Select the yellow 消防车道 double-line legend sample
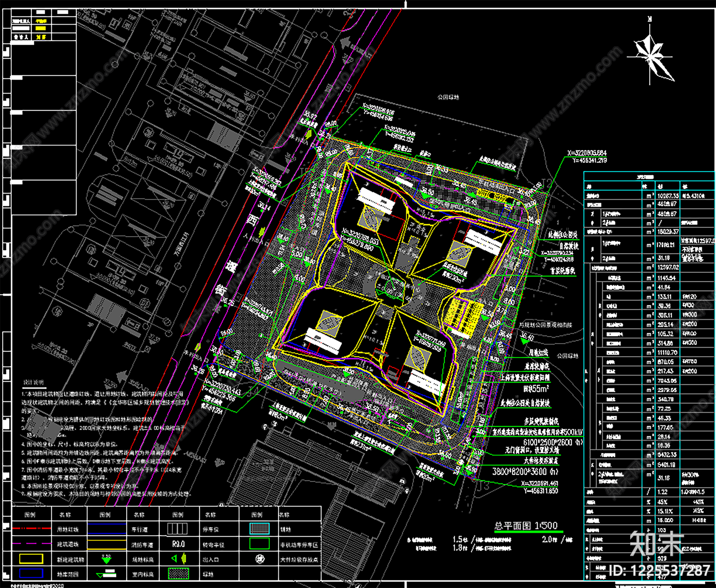Screen dimensions: 716x588 pos(107,544)
